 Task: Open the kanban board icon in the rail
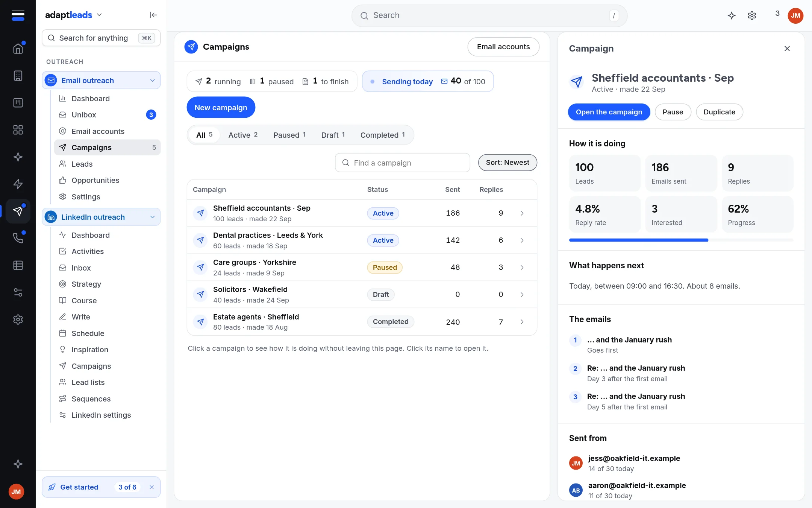click(x=18, y=103)
